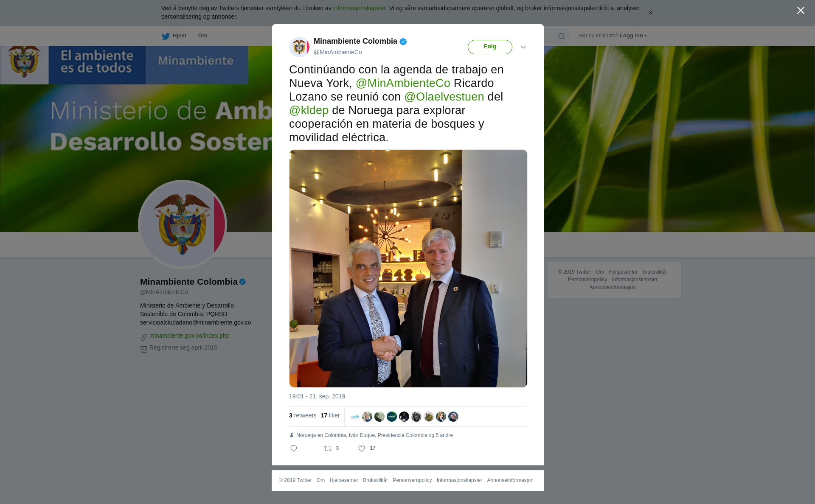This screenshot has width=815, height=504.
Task: Open the first liker's avatar thumbnail
Action: click(x=355, y=417)
